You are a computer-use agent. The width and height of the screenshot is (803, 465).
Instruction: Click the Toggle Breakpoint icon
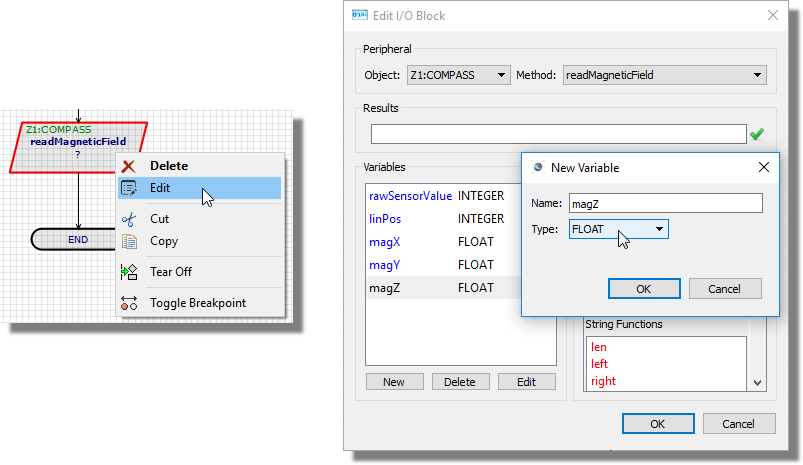tap(128, 303)
